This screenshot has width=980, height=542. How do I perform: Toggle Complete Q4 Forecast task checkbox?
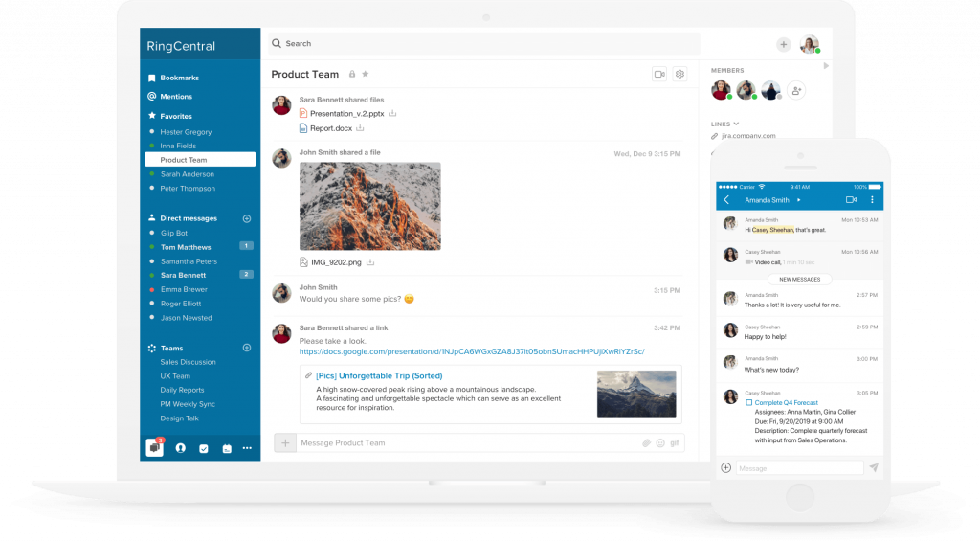click(748, 403)
